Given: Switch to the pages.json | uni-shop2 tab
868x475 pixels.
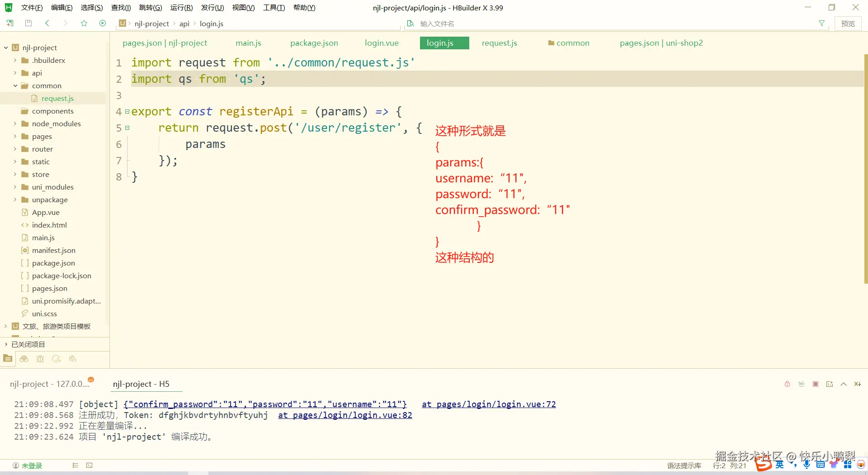Looking at the screenshot, I should click(661, 43).
